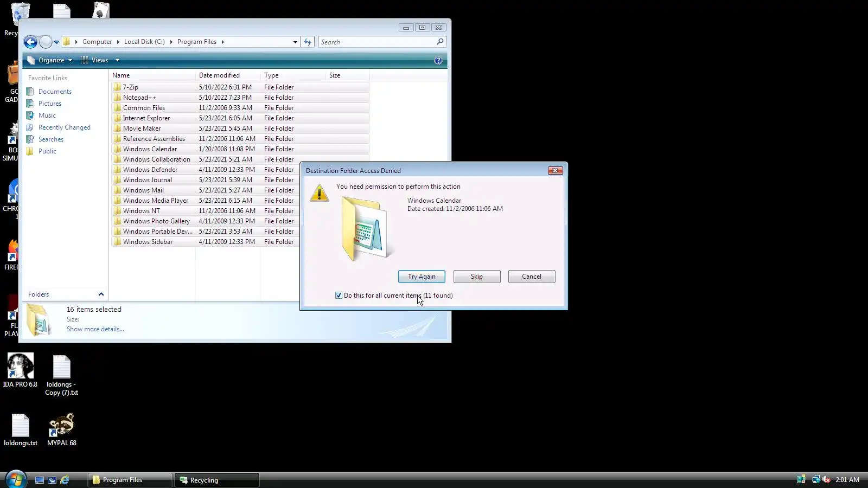Viewport: 868px width, 488px height.
Task: Open the Windows Start orb
Action: (15, 479)
